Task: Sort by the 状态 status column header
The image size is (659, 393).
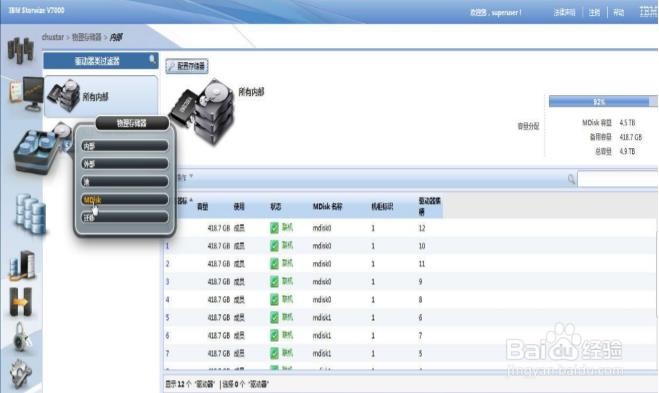Action: [276, 206]
